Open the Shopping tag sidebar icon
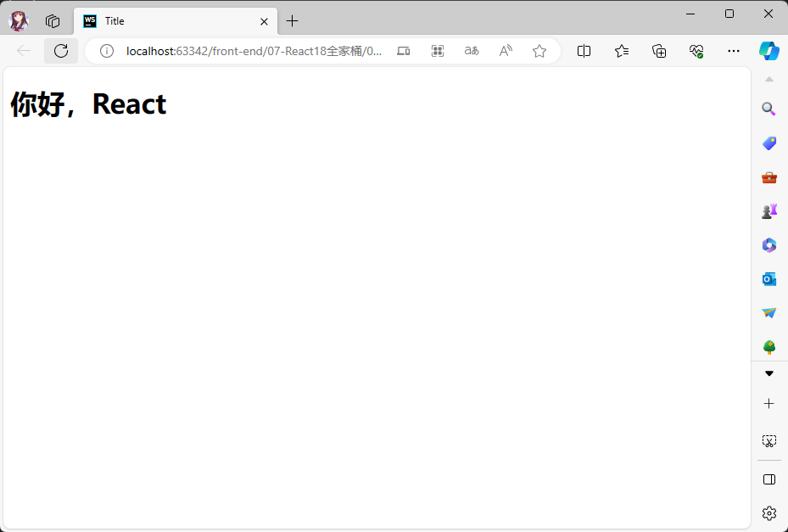Screen dimensions: 788x532 click(769, 143)
